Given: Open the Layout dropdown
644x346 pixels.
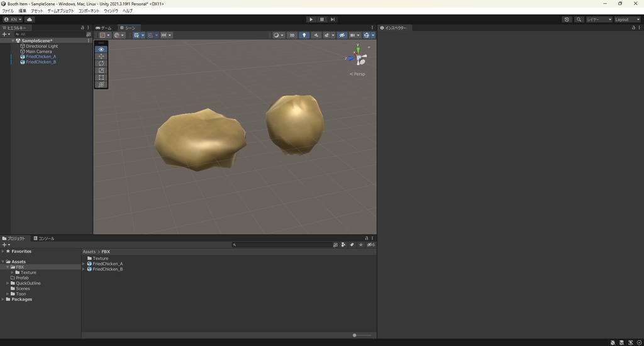Looking at the screenshot, I should (627, 20).
